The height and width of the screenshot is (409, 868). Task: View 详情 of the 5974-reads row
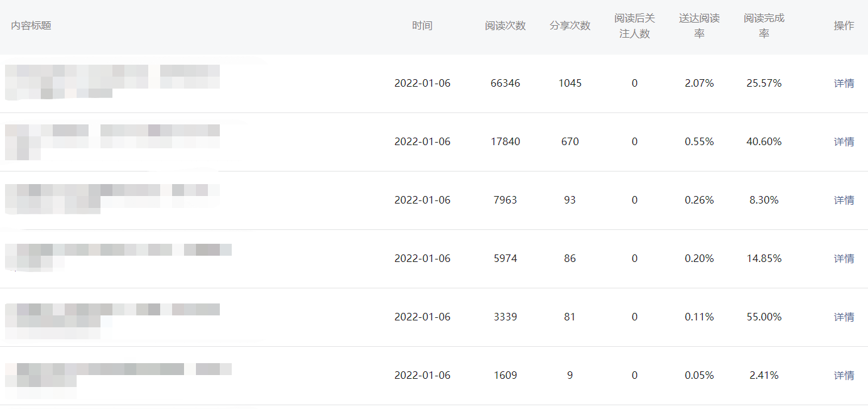pos(844,259)
